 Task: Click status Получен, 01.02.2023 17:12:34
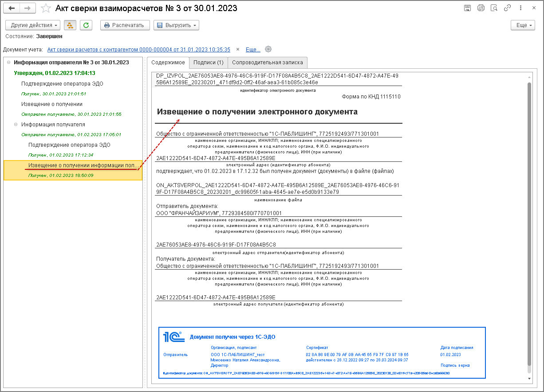click(x=60, y=155)
